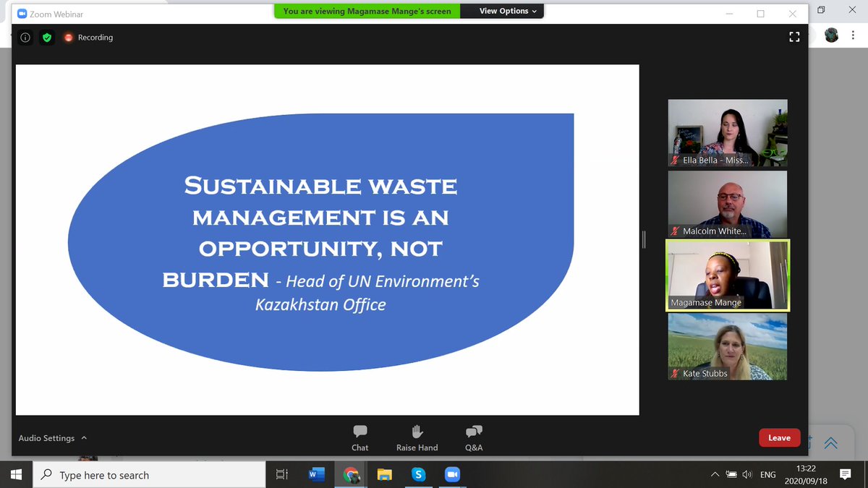Open Task View in taskbar
The width and height of the screenshot is (868, 488).
(x=282, y=475)
